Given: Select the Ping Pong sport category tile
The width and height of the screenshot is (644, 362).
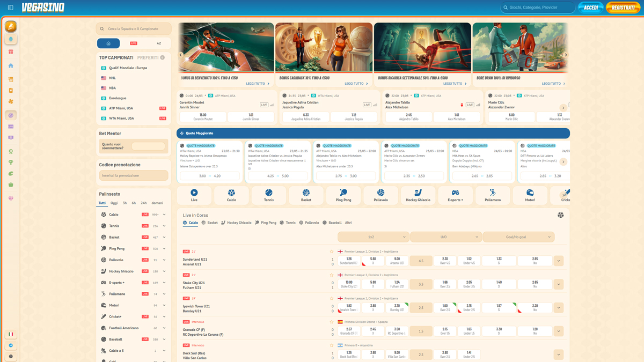Looking at the screenshot, I should tap(343, 195).
